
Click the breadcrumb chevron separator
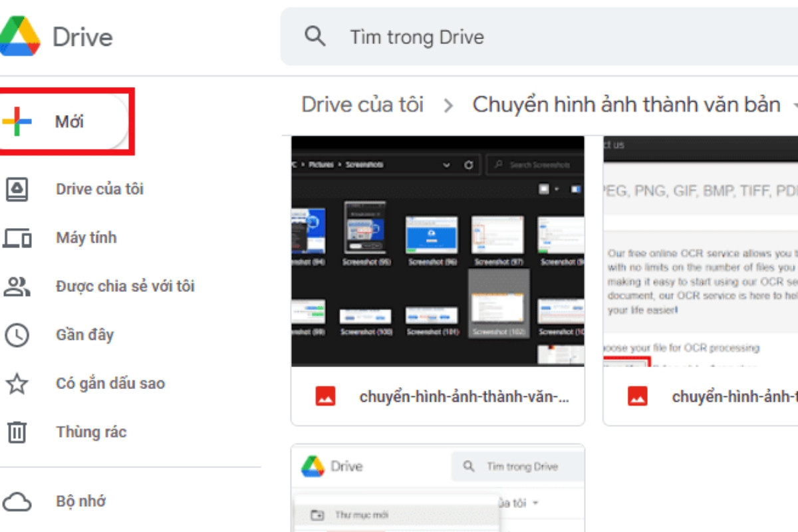(449, 106)
